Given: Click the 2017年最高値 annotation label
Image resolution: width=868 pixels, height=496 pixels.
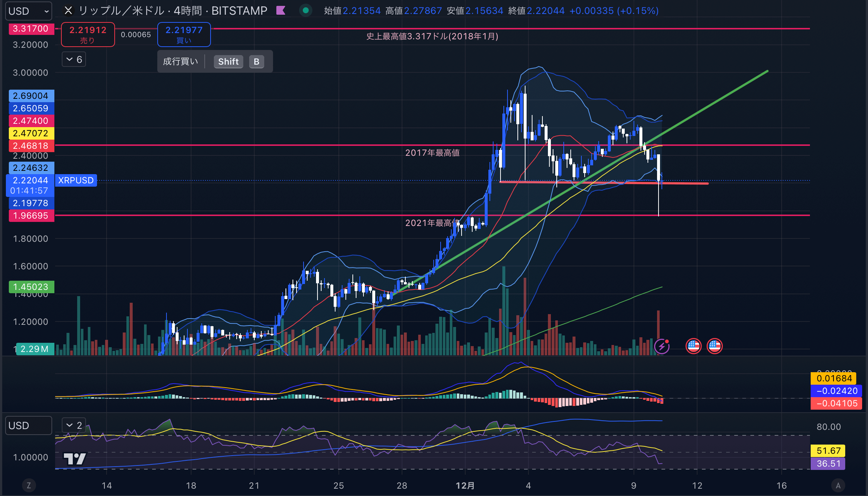Looking at the screenshot, I should click(x=432, y=153).
